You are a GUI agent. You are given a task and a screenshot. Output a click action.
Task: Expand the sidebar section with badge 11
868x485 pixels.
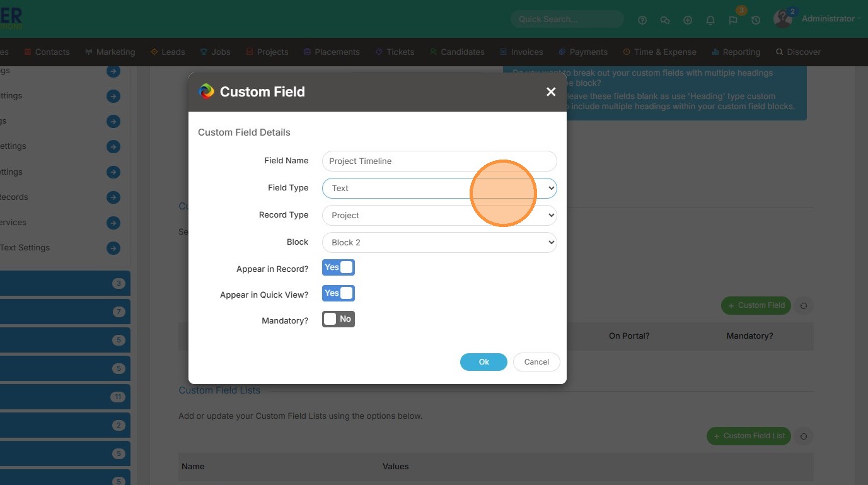point(65,397)
